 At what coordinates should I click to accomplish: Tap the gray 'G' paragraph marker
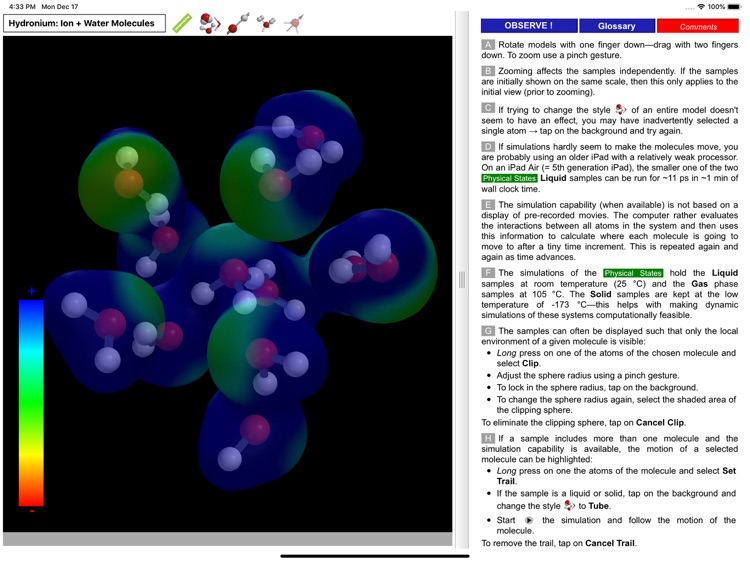pos(488,331)
